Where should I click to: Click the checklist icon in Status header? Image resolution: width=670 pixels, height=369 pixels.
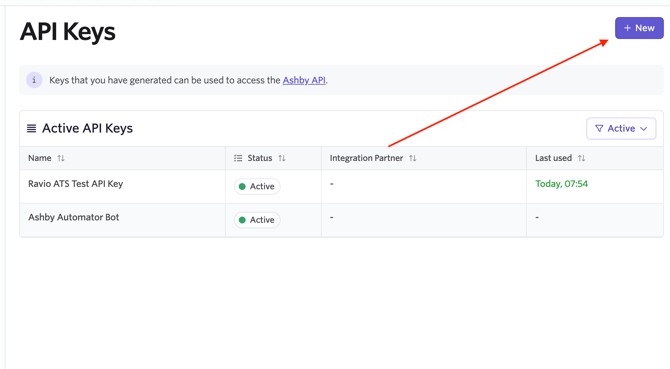pyautogui.click(x=238, y=158)
